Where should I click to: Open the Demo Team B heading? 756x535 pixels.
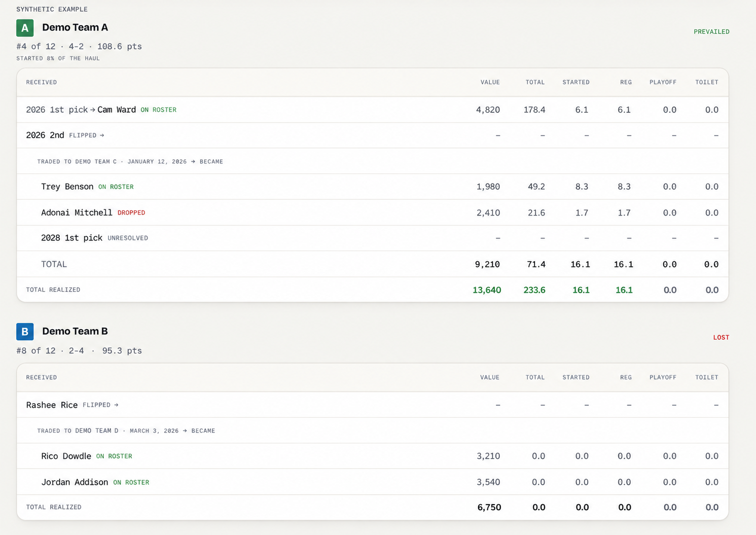click(x=75, y=331)
